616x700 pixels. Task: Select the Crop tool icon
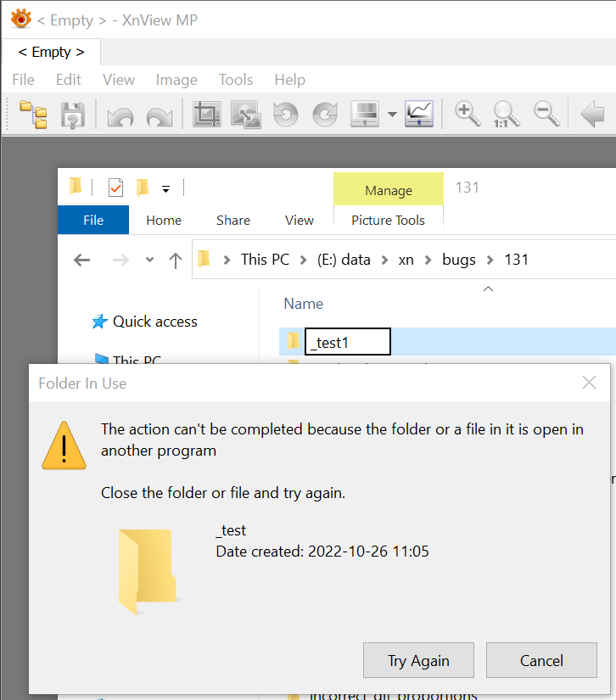pos(206,114)
